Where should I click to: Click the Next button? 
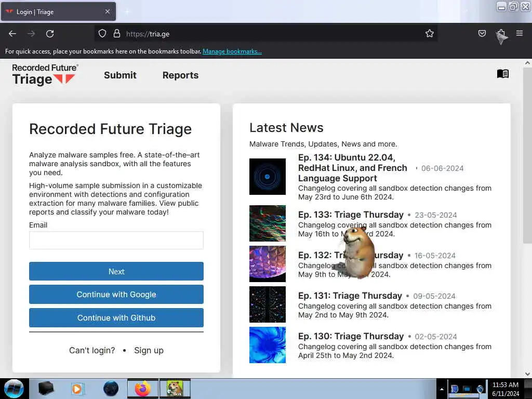pyautogui.click(x=116, y=271)
